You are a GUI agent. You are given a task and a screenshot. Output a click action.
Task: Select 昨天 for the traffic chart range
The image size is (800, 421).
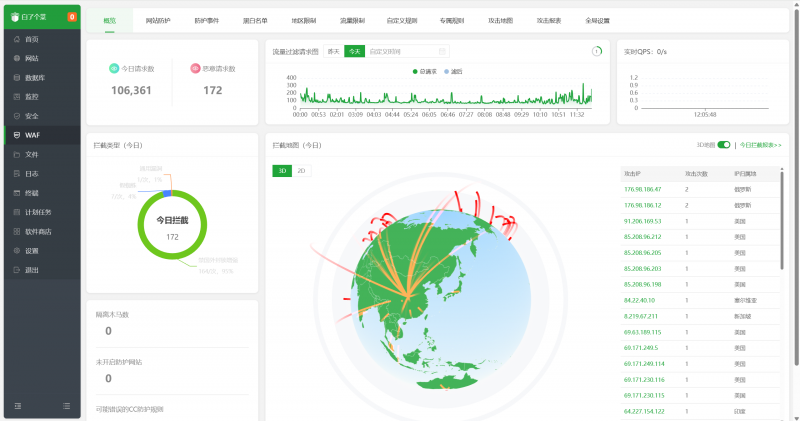(x=334, y=51)
